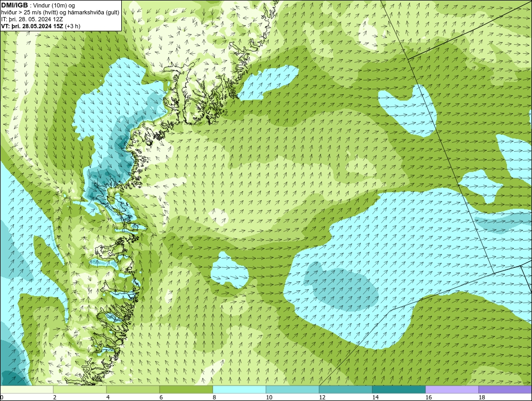
Task: Select the 0–2 m/s pale cream legend swatch
Action: pos(27,389)
